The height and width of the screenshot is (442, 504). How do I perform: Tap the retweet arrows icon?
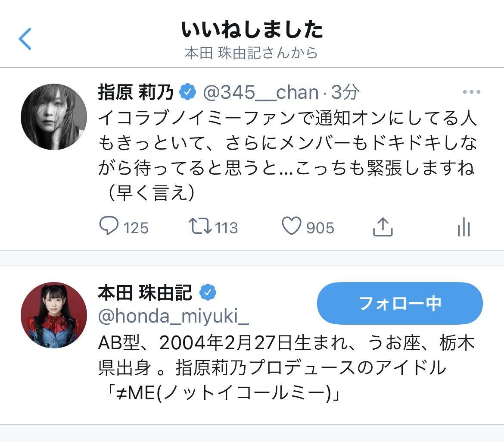tap(199, 226)
